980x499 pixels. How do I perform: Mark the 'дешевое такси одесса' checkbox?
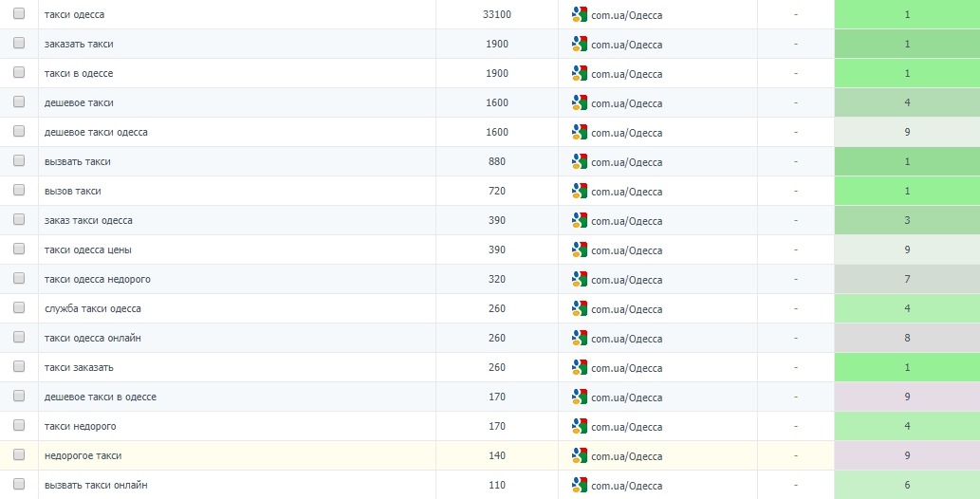[19, 131]
